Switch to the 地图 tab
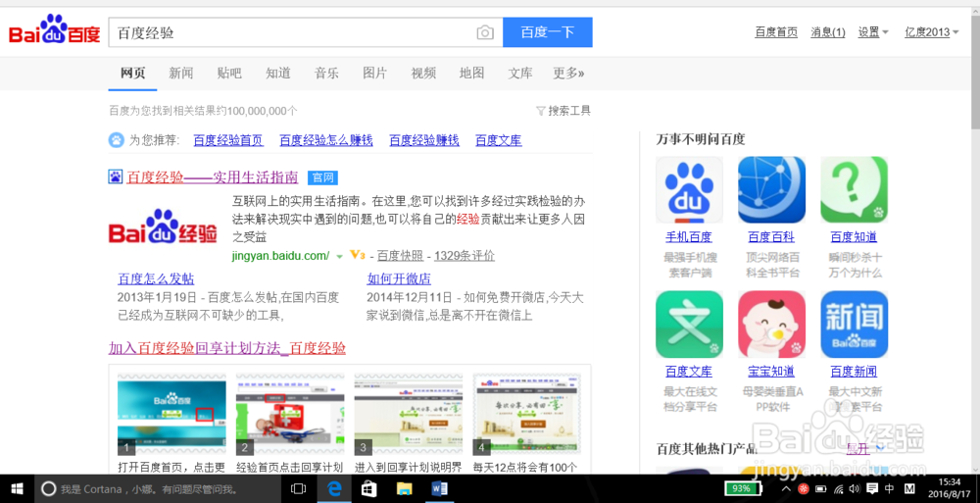 click(x=472, y=74)
